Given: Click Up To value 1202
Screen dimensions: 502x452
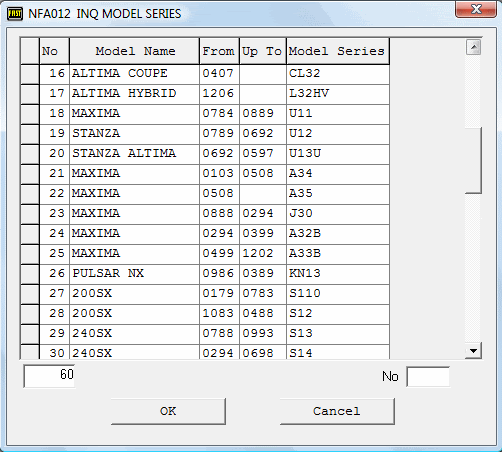Looking at the screenshot, I should tap(263, 254).
